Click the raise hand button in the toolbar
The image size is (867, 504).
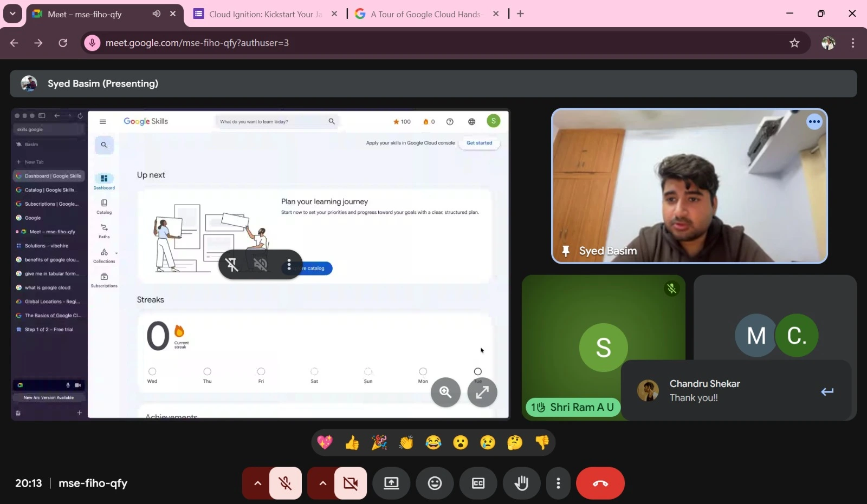point(521,483)
